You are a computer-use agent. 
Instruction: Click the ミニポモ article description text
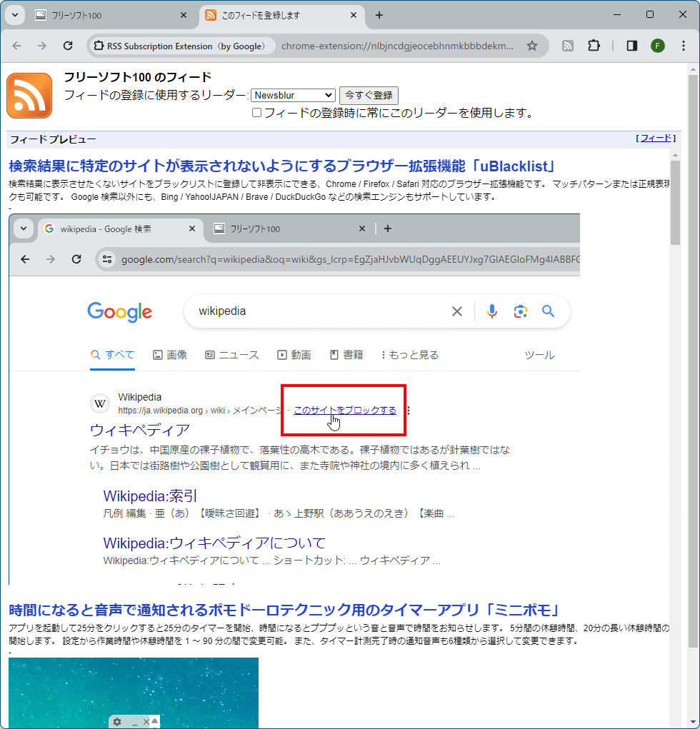coord(339,635)
